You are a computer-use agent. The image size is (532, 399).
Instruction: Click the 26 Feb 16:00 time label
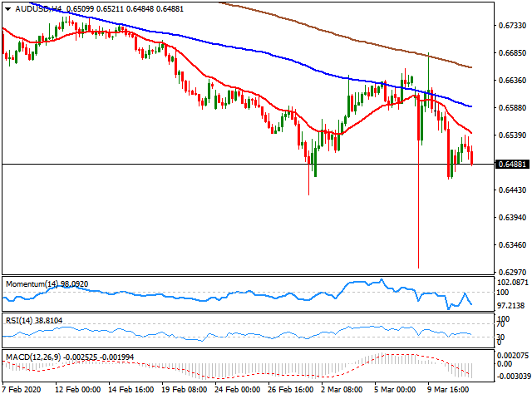point(291,390)
